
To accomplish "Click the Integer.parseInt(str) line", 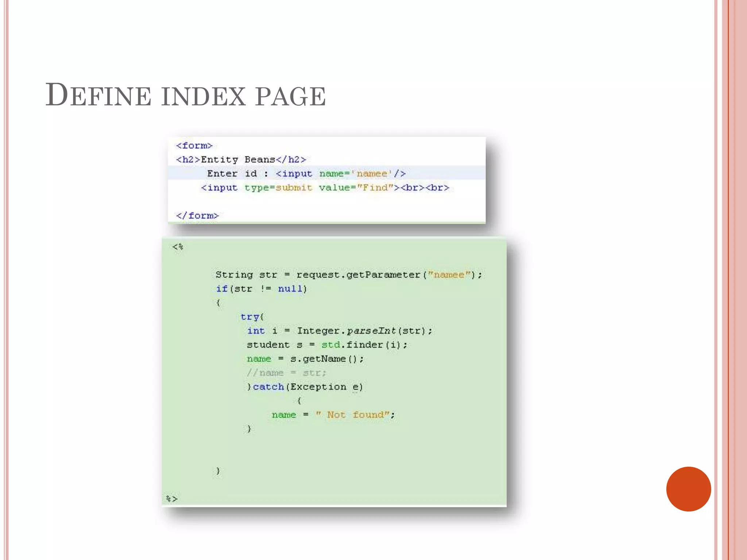I will (x=340, y=331).
